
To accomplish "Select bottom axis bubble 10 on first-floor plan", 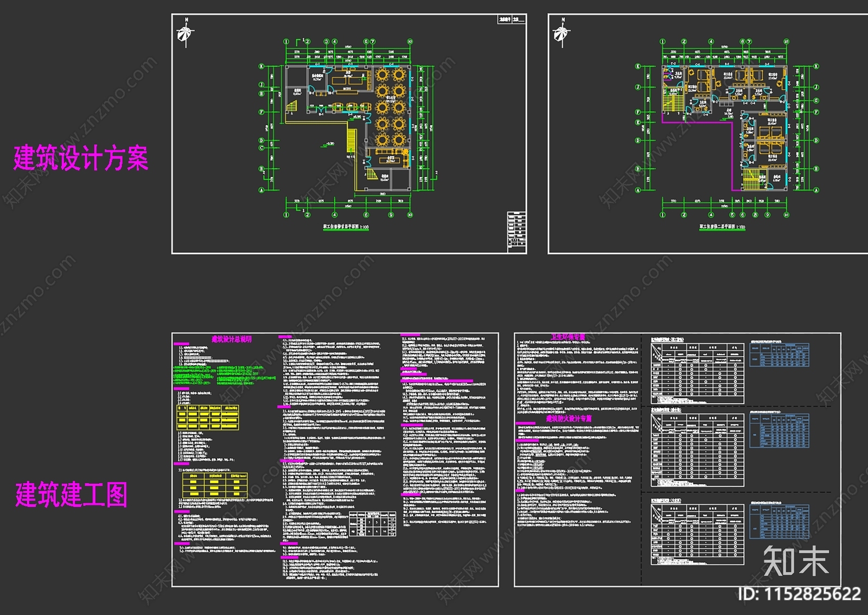I will (x=410, y=215).
